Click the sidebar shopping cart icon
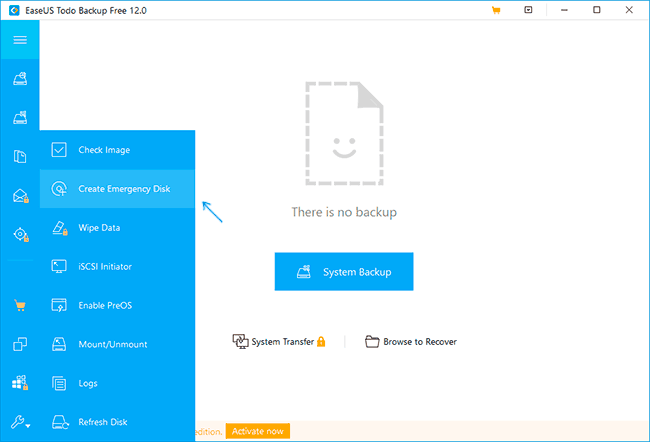 coord(20,306)
